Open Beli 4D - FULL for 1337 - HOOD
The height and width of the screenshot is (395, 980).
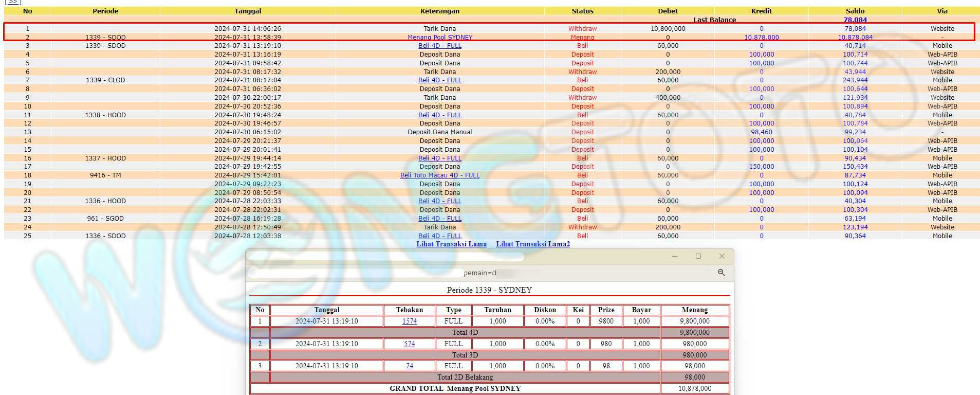[439, 158]
